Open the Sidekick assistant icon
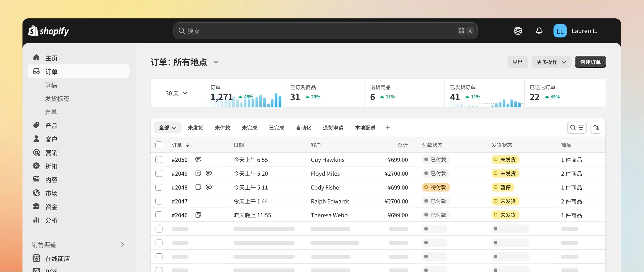Screen dimensions: 644x272 (518, 31)
